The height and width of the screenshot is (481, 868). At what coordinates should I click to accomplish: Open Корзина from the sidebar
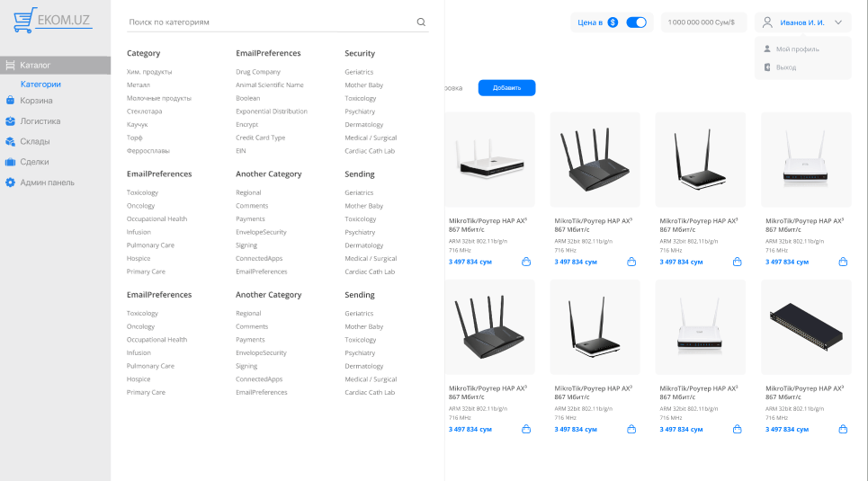[36, 100]
